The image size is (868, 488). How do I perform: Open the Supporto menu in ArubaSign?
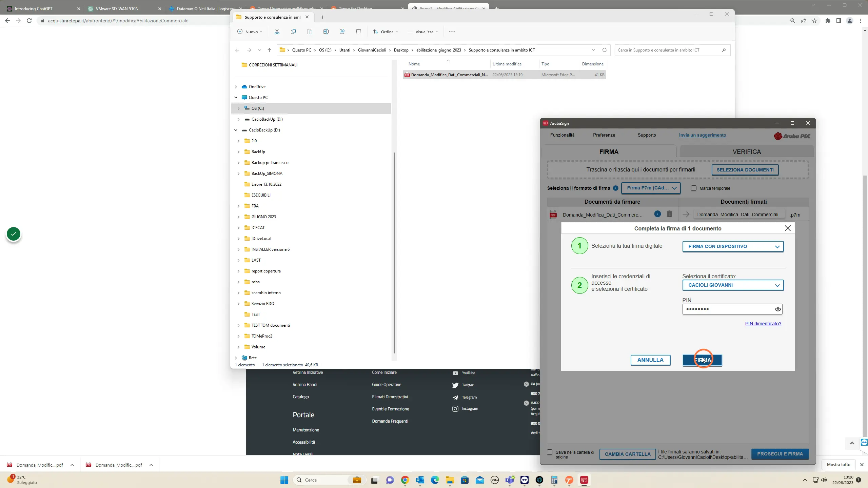[x=647, y=135]
